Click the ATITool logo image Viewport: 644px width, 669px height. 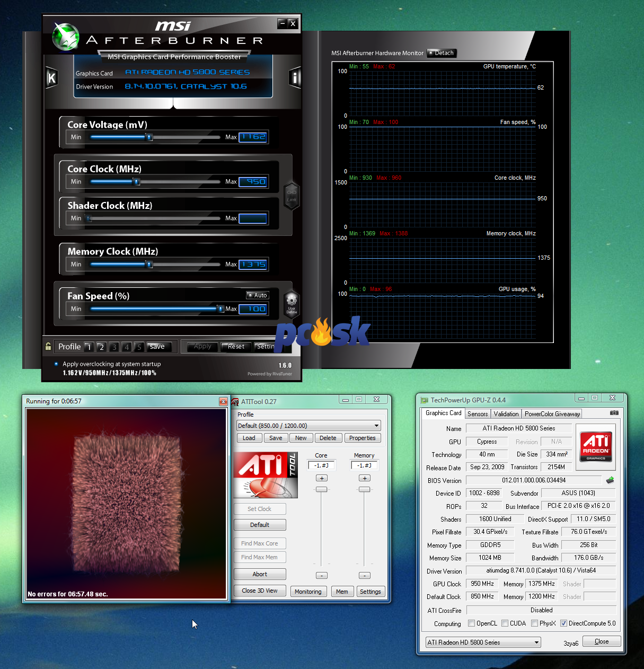[x=266, y=475]
